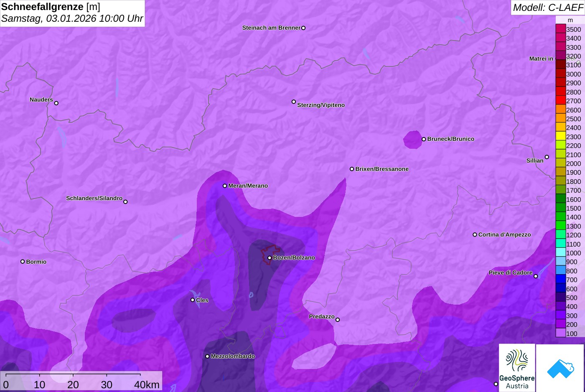The image size is (585, 392).
Task: Click the Mezzolombardo city marker dot
Action: (x=207, y=356)
